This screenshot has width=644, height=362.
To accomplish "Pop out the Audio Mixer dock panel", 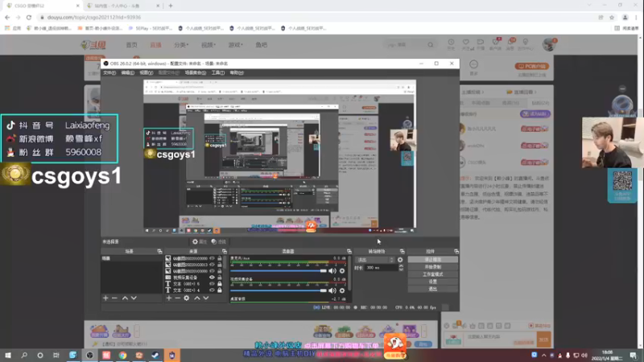I will [x=349, y=251].
